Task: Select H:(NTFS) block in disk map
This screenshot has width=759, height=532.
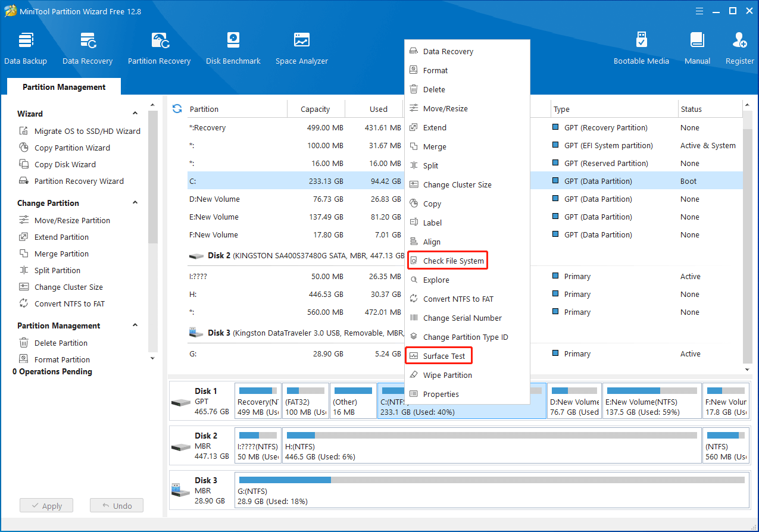Action: (x=492, y=446)
